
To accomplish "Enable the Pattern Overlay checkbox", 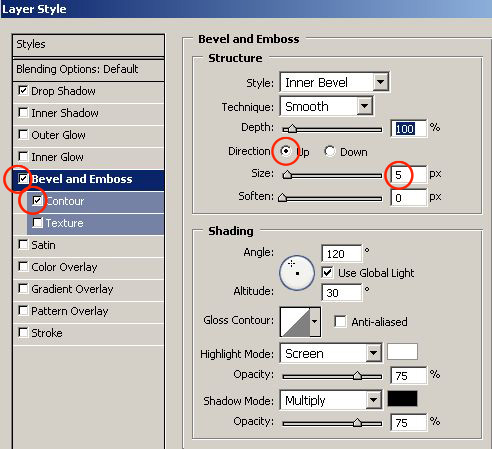I will pos(23,311).
